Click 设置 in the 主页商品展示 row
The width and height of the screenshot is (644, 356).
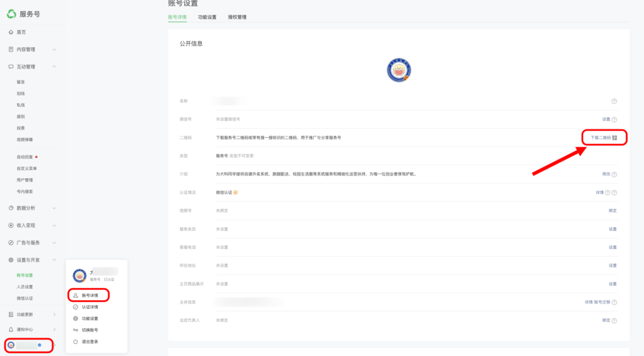pos(613,284)
